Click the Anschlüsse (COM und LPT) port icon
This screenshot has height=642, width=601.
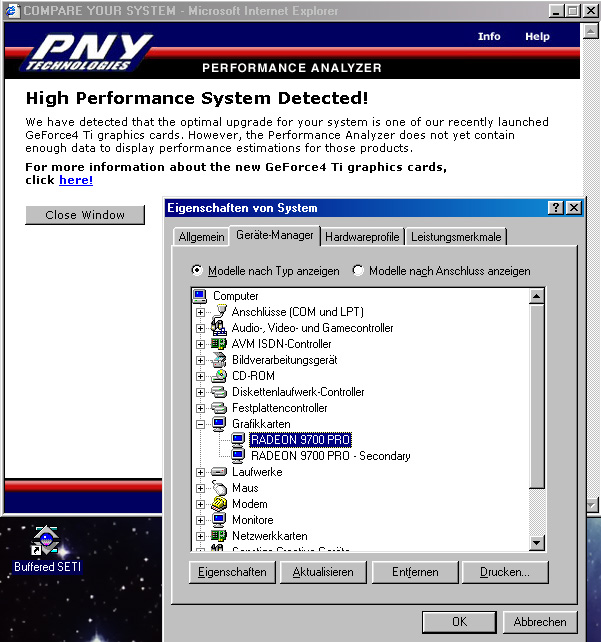coord(219,312)
